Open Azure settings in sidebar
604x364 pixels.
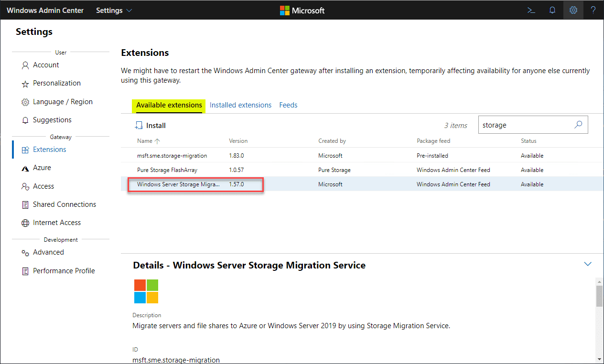42,168
